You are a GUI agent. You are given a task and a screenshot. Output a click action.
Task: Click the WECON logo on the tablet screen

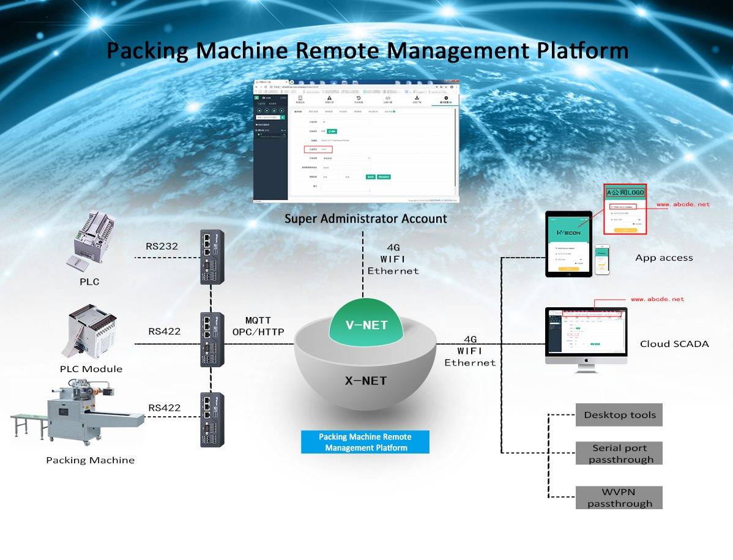pyautogui.click(x=569, y=233)
